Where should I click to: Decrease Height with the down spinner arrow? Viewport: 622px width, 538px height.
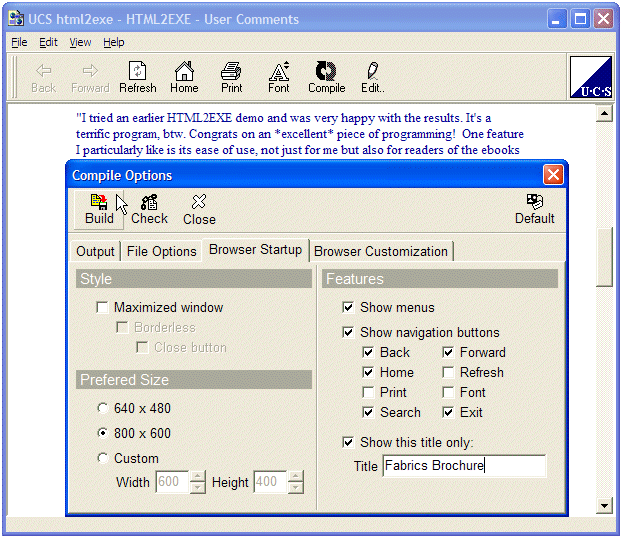tap(296, 488)
